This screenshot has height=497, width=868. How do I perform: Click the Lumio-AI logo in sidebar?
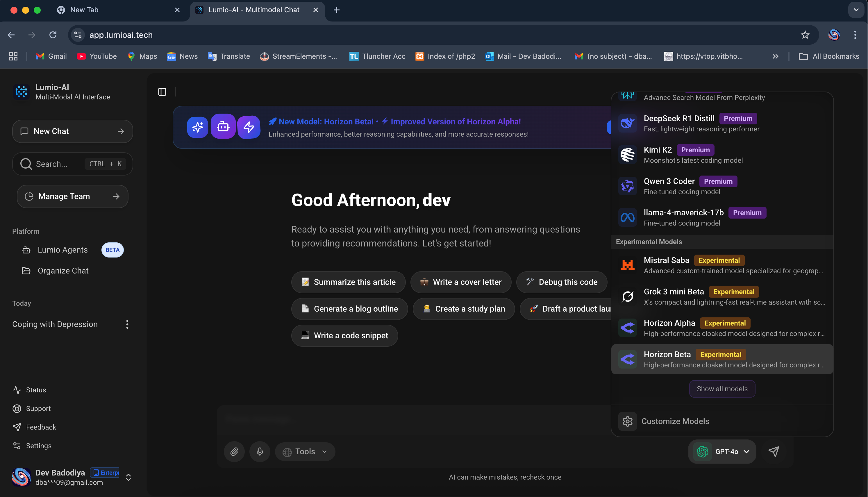coord(22,92)
